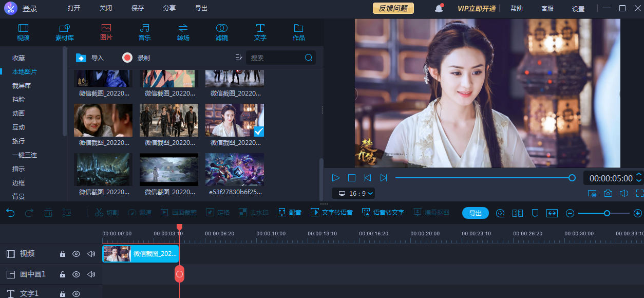Zoom in timeline with plus icon
This screenshot has width=644, height=298.
[x=638, y=213]
